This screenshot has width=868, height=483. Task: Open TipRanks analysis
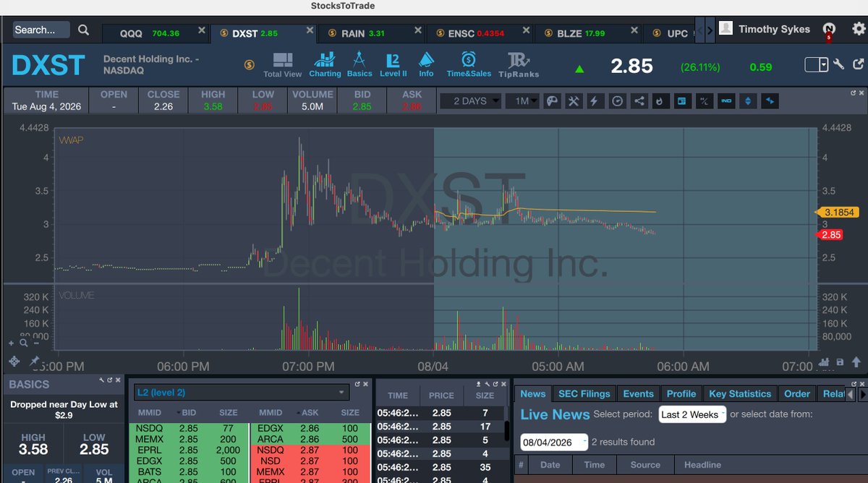click(518, 65)
